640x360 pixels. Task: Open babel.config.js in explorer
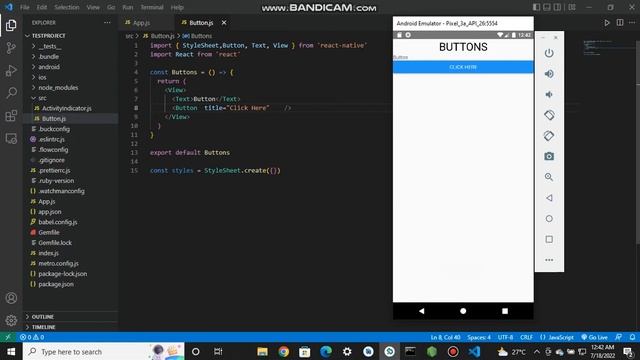point(58,222)
